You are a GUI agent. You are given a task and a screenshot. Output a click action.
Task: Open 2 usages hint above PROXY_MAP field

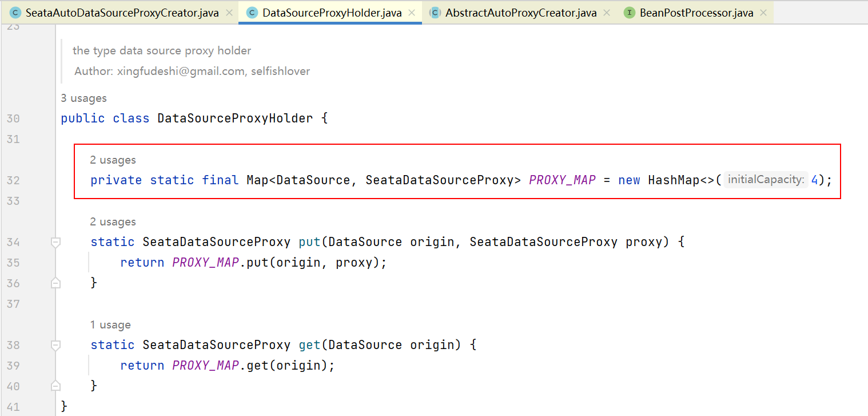(113, 160)
